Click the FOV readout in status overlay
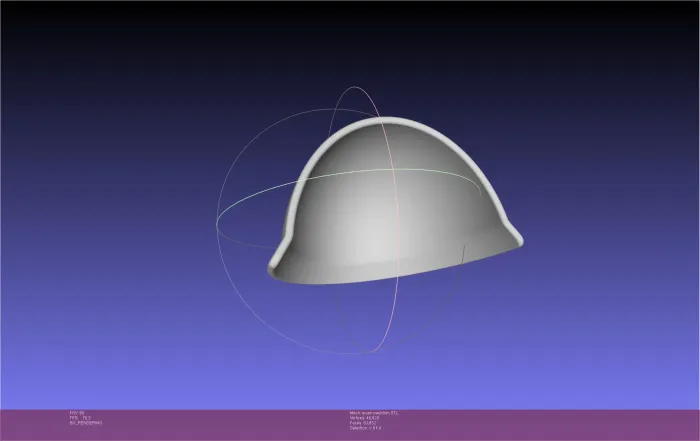This screenshot has width=700, height=441. [77, 413]
